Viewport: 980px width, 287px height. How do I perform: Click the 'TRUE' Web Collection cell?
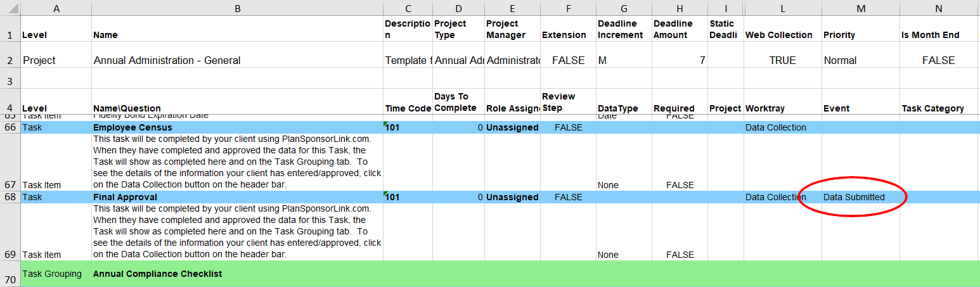[x=783, y=55]
